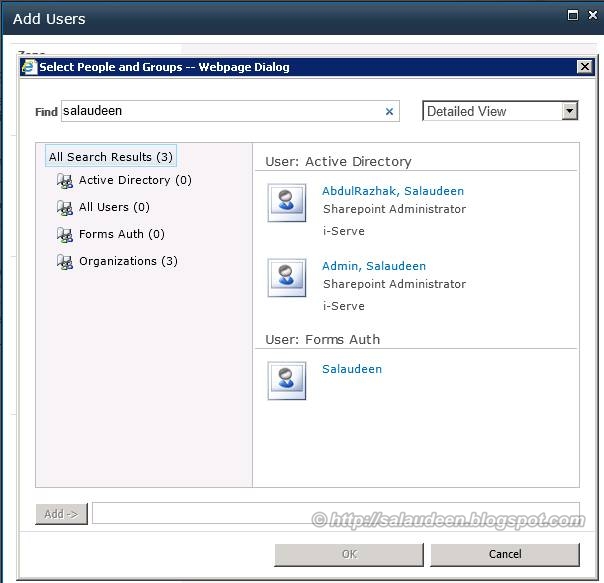
Task: Click i-Serve under AbdulRazhak, Salaudeen
Action: coord(344,231)
